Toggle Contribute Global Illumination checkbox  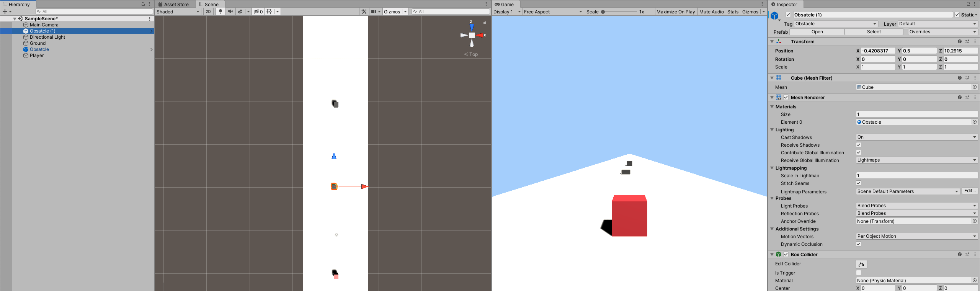click(x=859, y=152)
